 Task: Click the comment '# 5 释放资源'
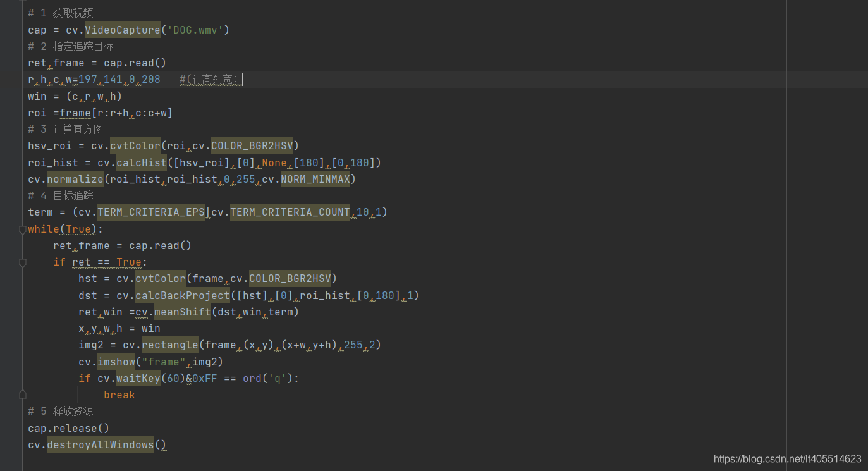(61, 411)
